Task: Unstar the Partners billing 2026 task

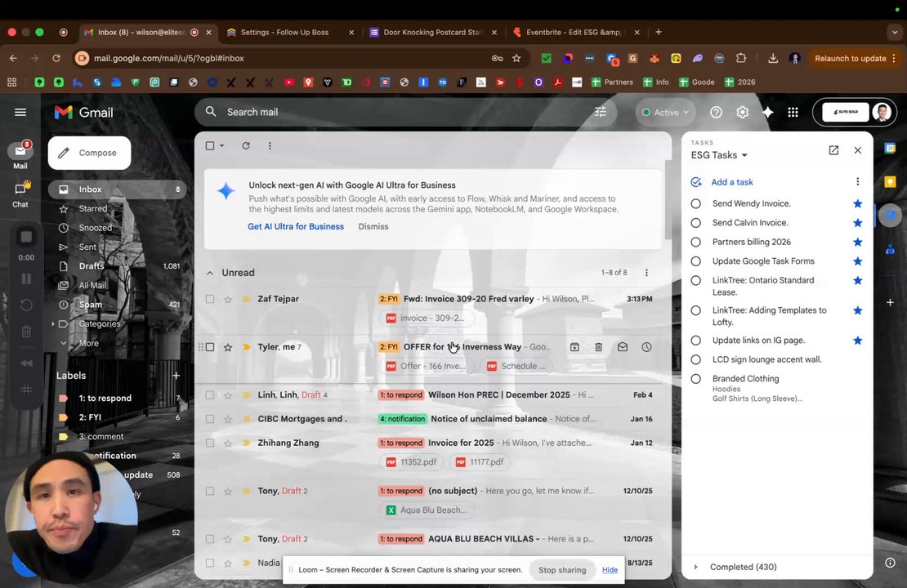Action: coord(858,242)
